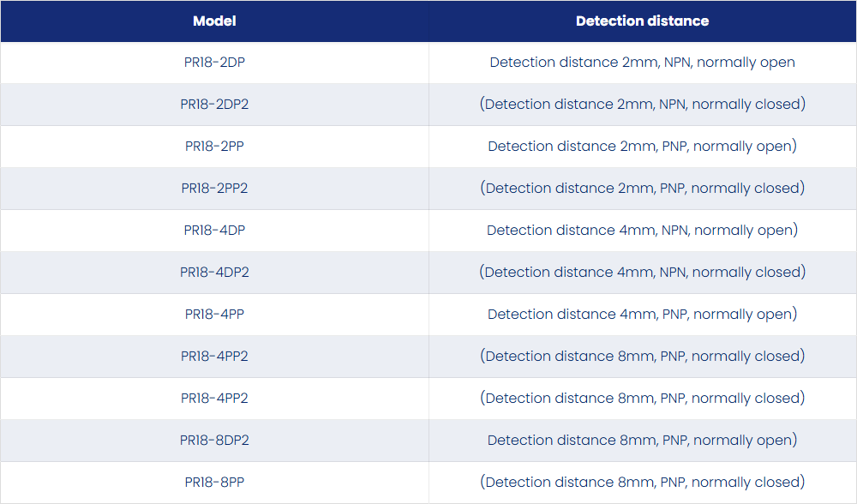The height and width of the screenshot is (504, 857).
Task: Click the 2mm PNP normally closed description
Action: pyautogui.click(x=642, y=189)
